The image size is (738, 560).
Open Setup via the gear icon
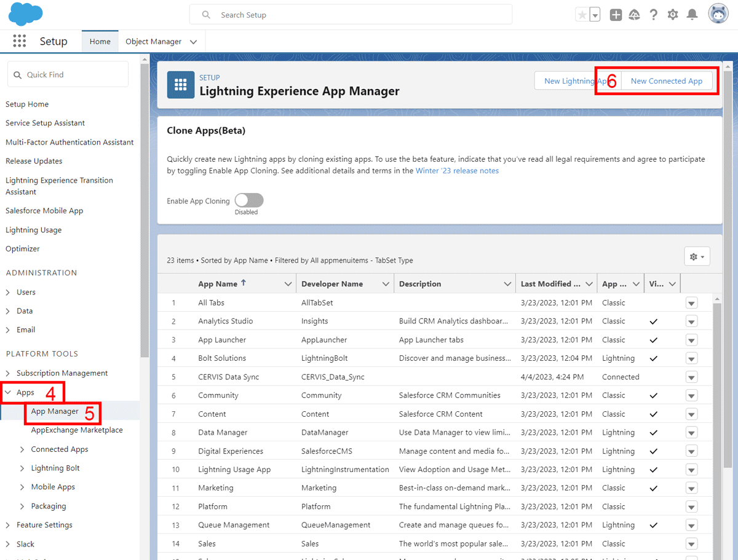pyautogui.click(x=673, y=14)
